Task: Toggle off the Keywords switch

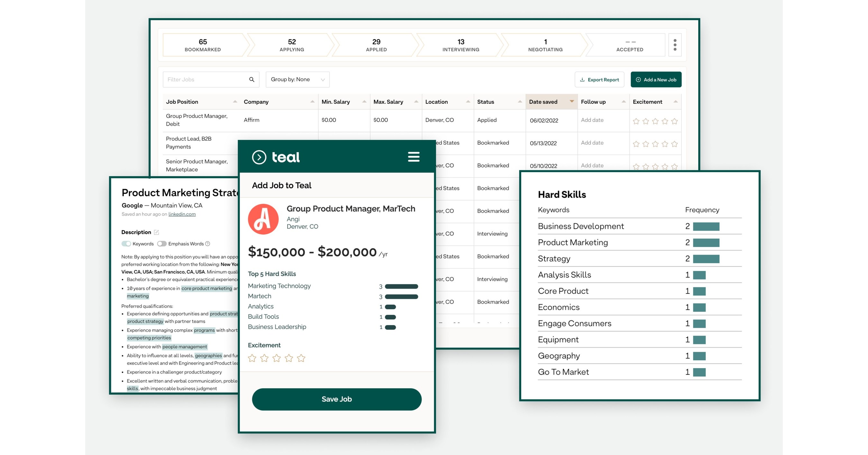Action: coord(127,243)
